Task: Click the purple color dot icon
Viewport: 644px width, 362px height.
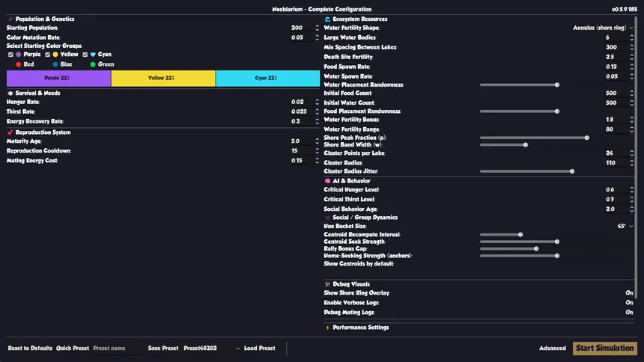Action: coord(19,55)
